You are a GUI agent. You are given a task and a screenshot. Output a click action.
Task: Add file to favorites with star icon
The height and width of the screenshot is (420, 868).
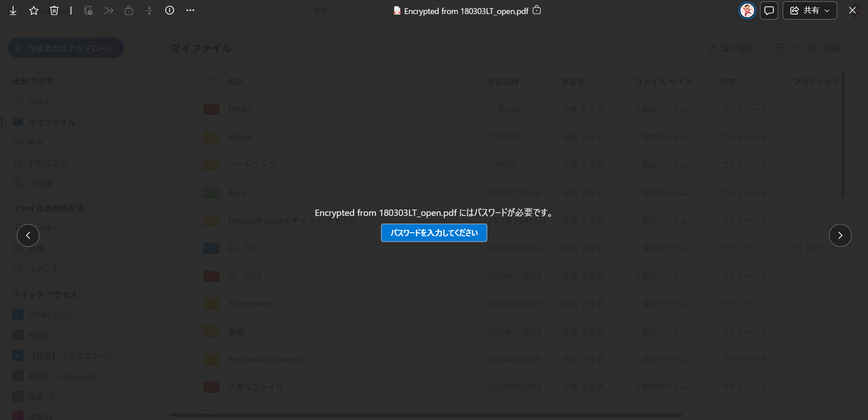(x=34, y=10)
